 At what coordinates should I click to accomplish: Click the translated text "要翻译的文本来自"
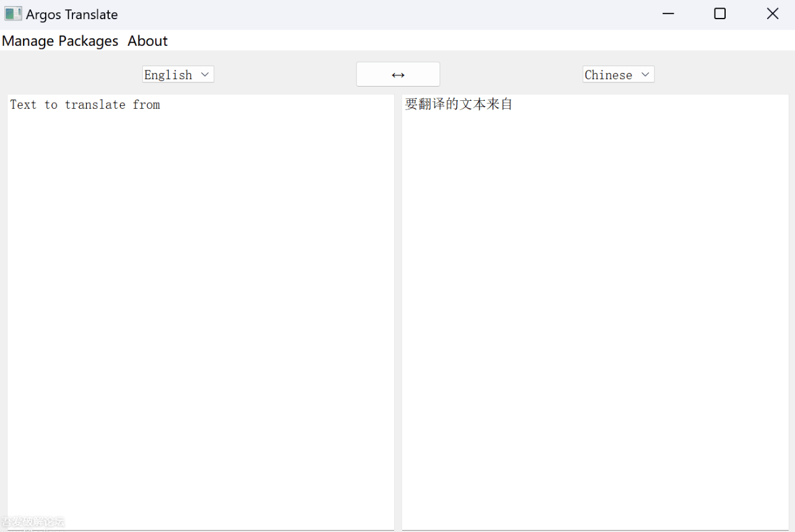coord(458,104)
